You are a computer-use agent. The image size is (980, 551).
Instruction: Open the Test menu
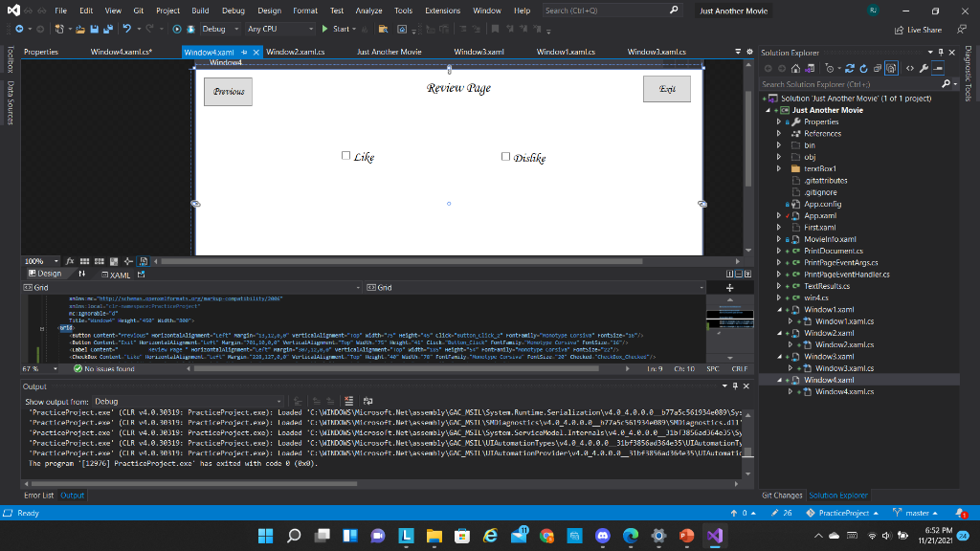(x=338, y=11)
